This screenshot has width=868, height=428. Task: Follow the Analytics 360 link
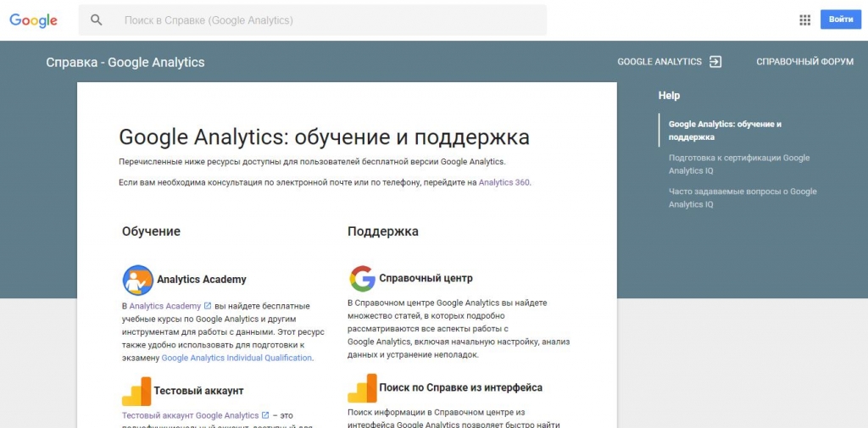(504, 182)
